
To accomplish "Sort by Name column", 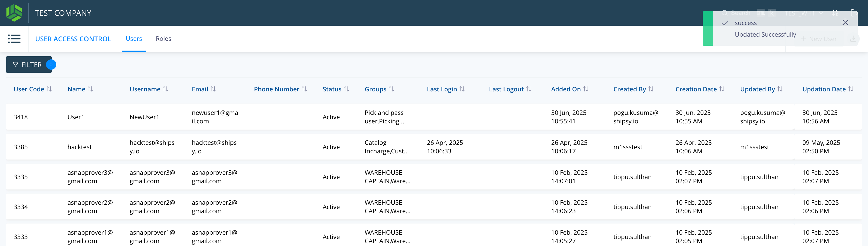I will (x=90, y=89).
